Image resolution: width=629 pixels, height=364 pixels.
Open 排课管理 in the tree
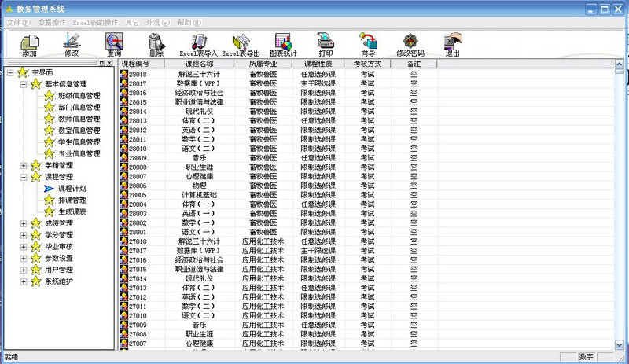tap(72, 200)
